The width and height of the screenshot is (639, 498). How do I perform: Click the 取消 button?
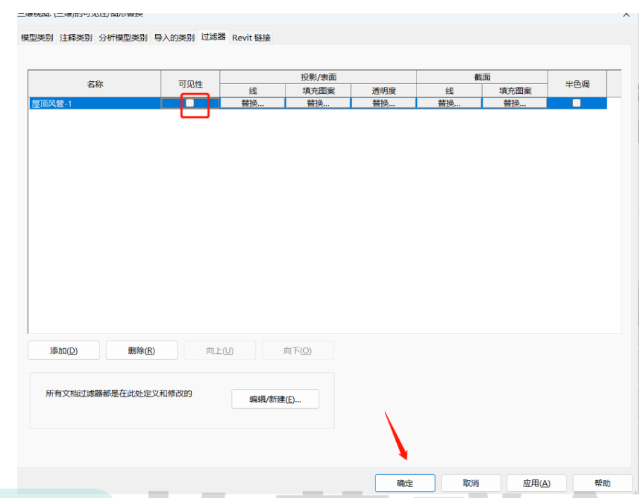(x=471, y=483)
